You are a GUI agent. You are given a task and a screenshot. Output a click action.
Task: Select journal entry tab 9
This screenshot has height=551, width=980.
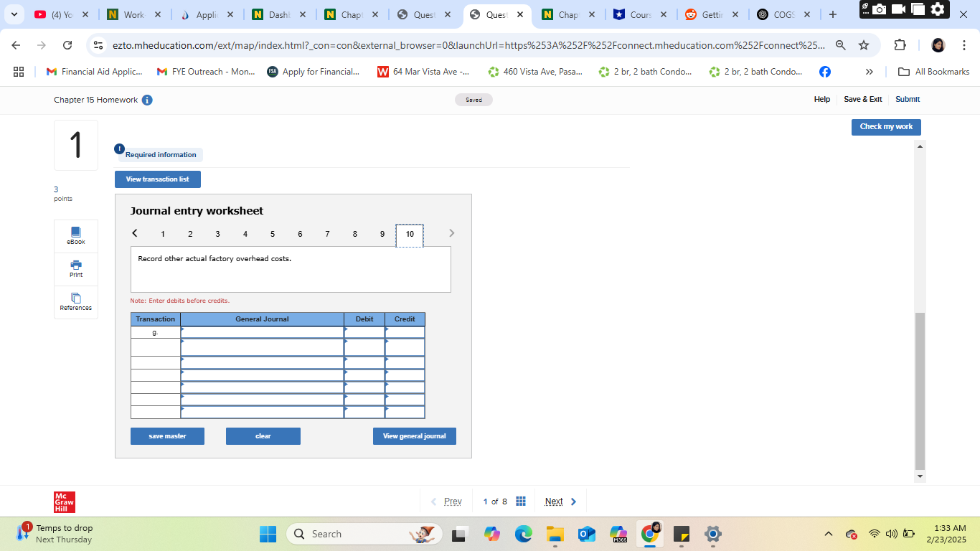click(x=382, y=234)
